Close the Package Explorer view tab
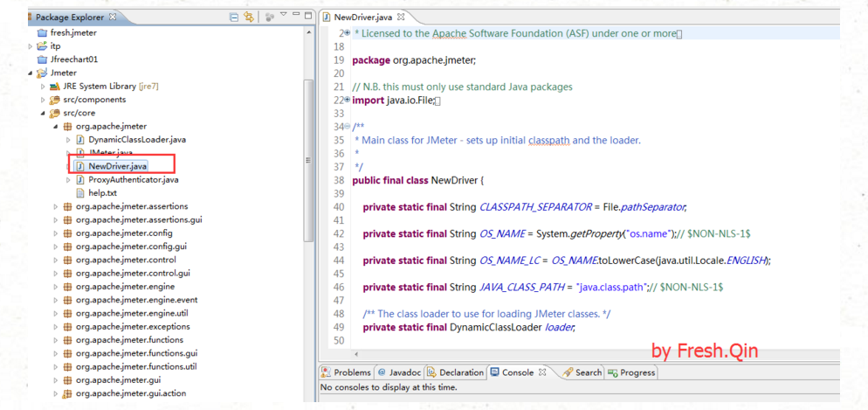The width and height of the screenshot is (868, 410). click(x=113, y=17)
